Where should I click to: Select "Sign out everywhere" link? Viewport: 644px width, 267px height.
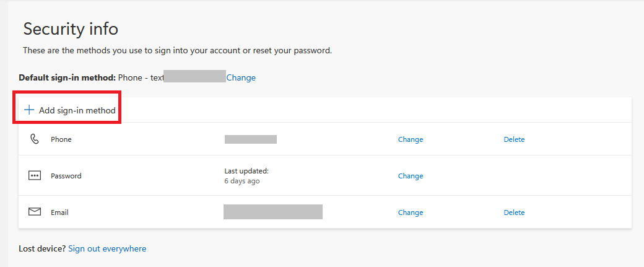(x=107, y=249)
